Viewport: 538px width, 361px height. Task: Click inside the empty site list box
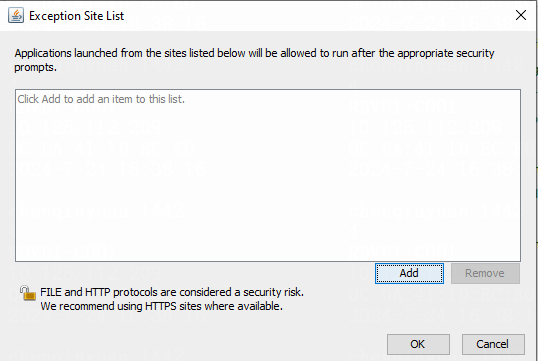point(268,175)
